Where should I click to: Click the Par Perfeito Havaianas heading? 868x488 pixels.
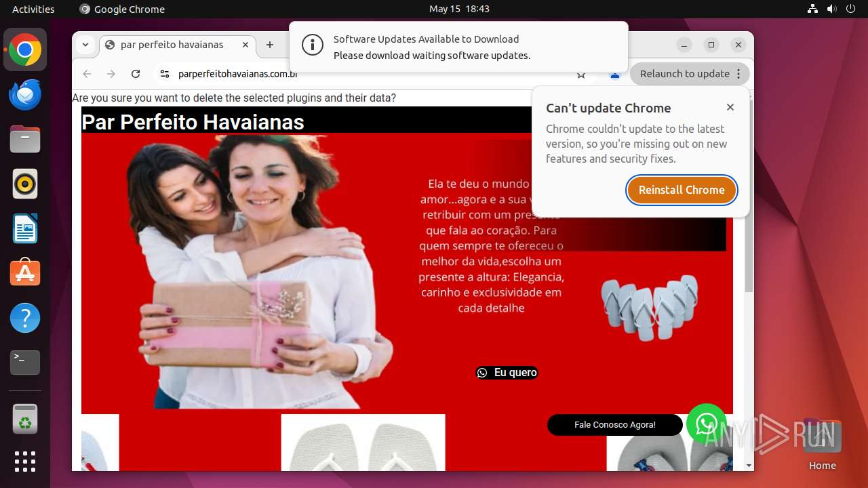coord(193,122)
